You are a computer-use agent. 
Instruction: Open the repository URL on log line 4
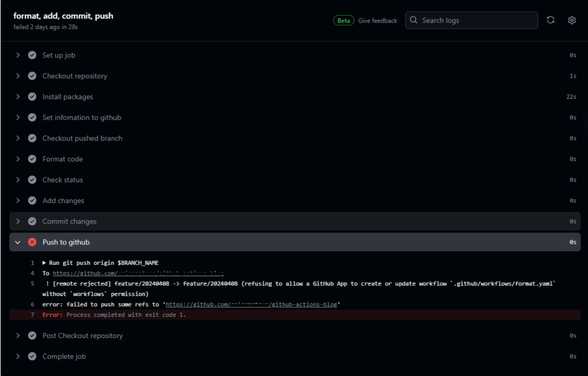tap(138, 274)
